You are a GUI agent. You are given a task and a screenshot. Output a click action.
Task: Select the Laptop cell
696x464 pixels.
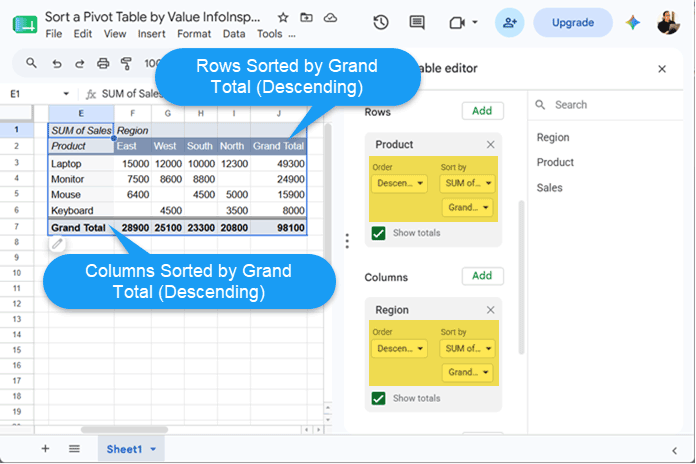81,164
